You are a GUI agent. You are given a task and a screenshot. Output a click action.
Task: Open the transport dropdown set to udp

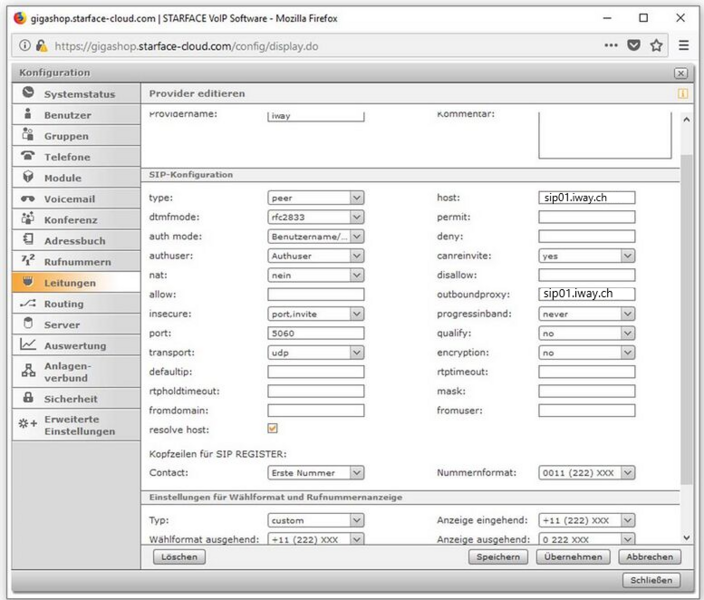[316, 353]
